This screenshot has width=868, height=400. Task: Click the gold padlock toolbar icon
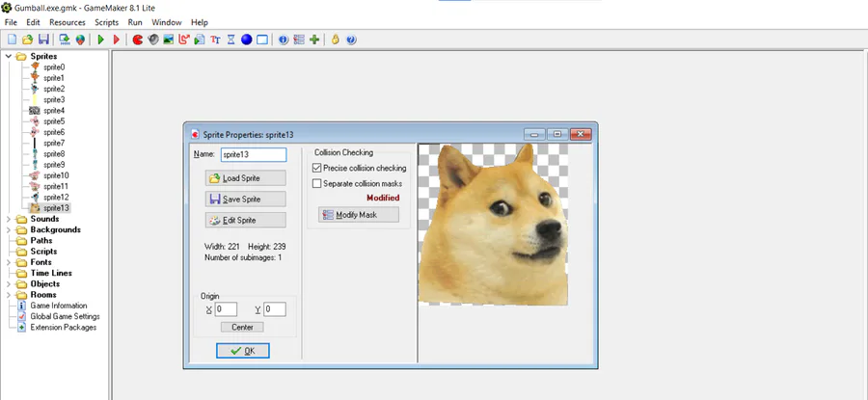tap(335, 40)
